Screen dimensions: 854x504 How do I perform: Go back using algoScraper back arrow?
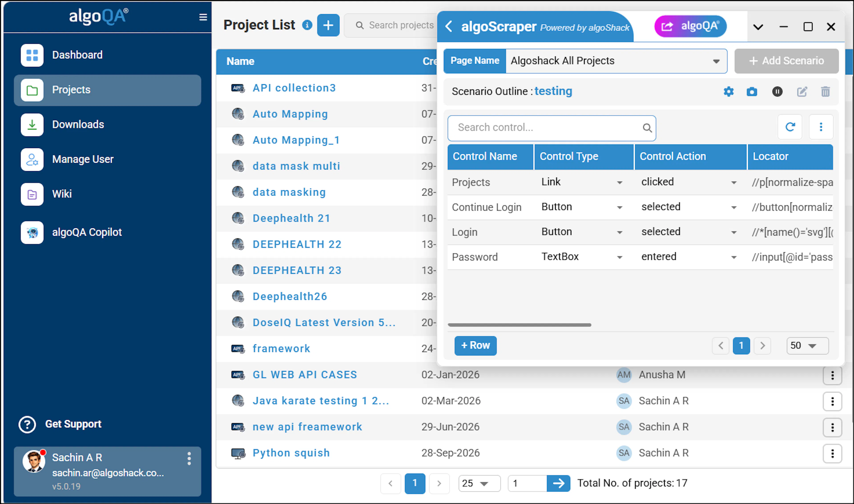coord(449,26)
